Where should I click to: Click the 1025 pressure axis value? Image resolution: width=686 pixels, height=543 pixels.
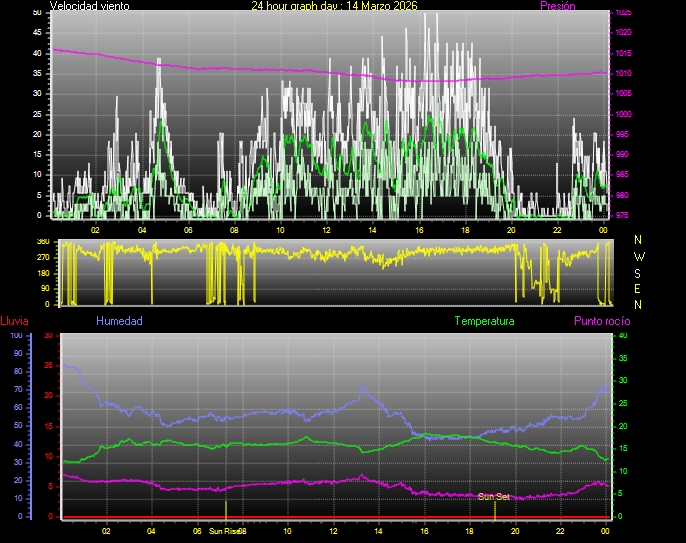pyautogui.click(x=623, y=13)
